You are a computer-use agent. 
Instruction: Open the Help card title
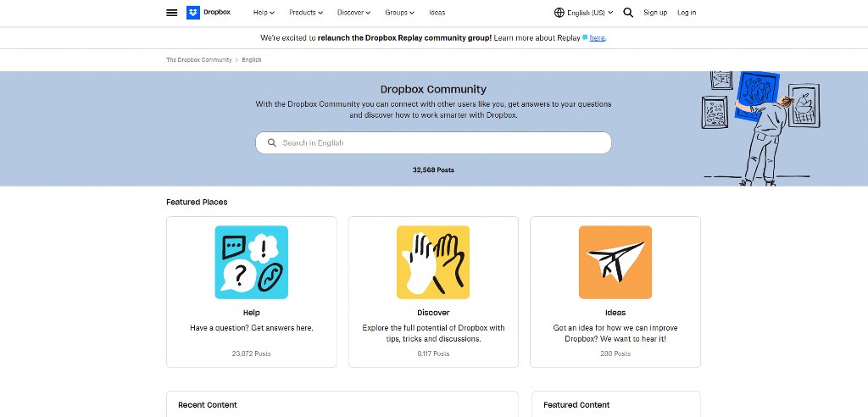click(x=251, y=313)
